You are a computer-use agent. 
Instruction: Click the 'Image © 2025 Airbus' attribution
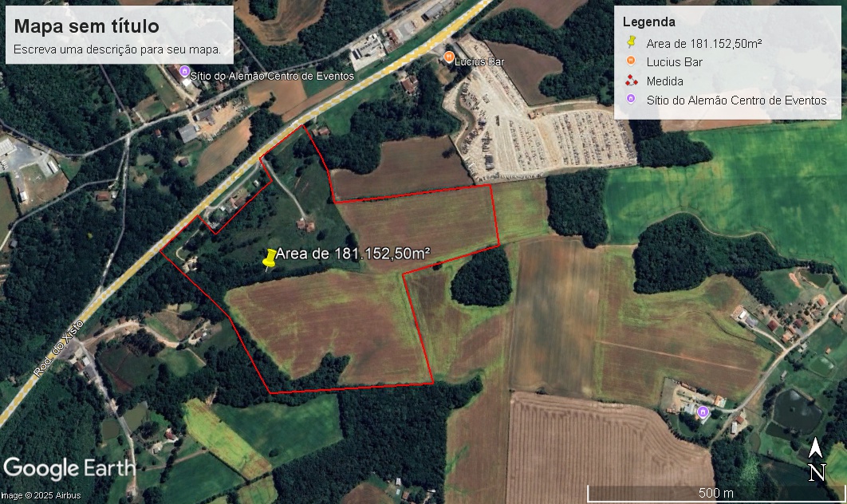tap(41, 495)
